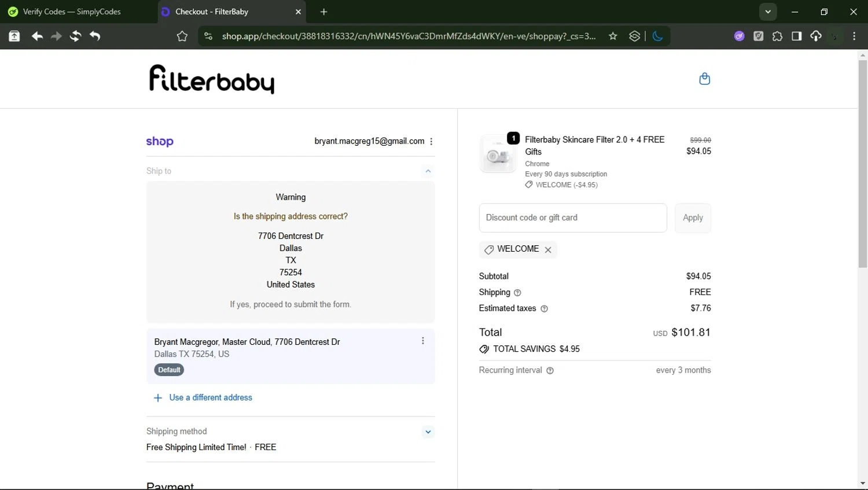Open a new browser tab
Image resolution: width=868 pixels, height=490 pixels.
(x=323, y=12)
